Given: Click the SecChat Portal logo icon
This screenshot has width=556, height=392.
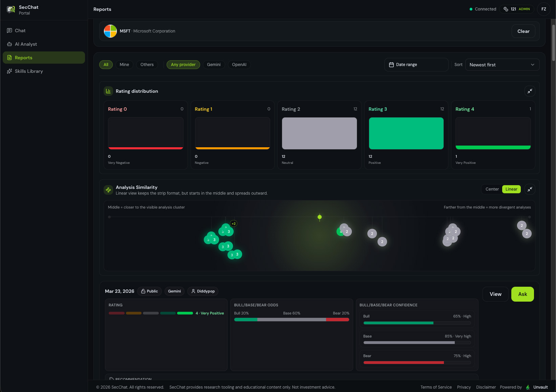Looking at the screenshot, I should 11,9.
